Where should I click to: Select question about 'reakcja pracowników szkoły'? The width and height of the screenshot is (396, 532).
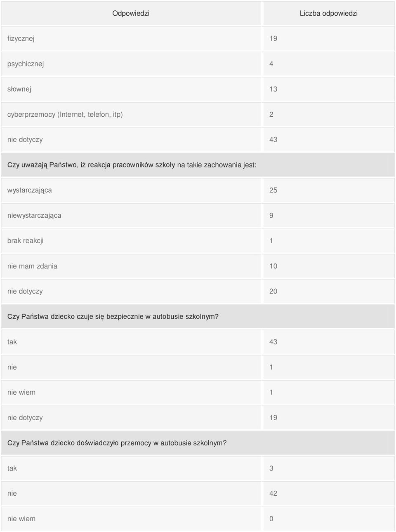(198, 165)
